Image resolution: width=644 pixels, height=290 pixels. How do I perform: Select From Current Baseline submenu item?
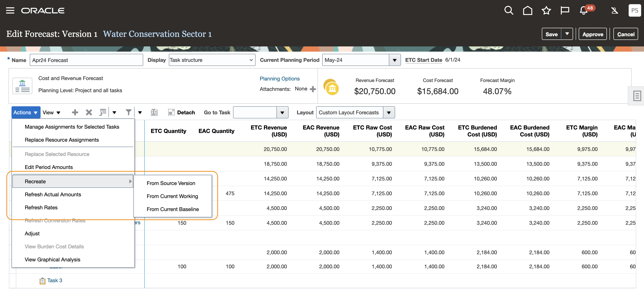pos(172,209)
